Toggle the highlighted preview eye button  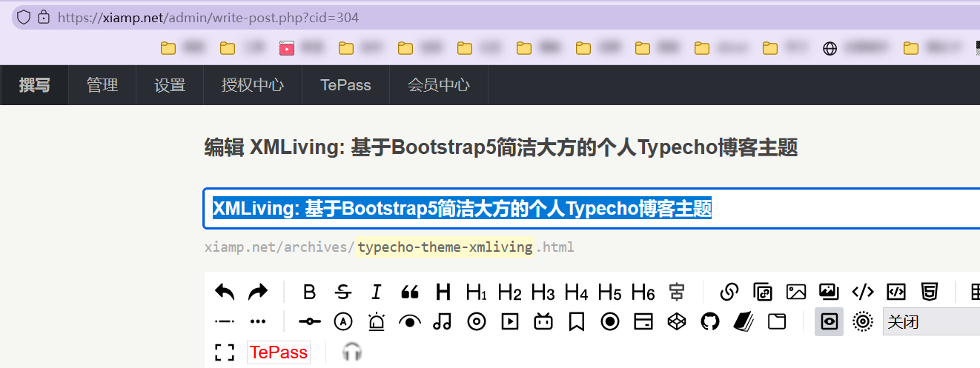[x=829, y=321]
